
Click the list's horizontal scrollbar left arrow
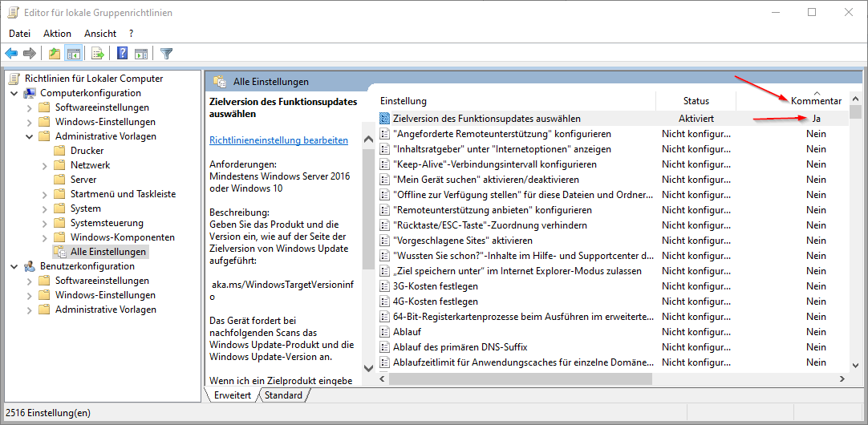coord(382,379)
